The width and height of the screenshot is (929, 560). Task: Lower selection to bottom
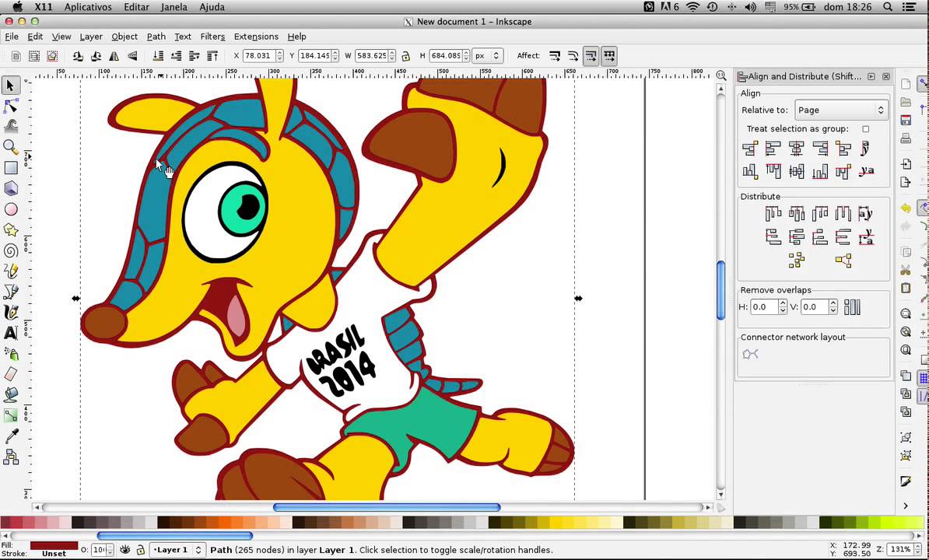158,56
